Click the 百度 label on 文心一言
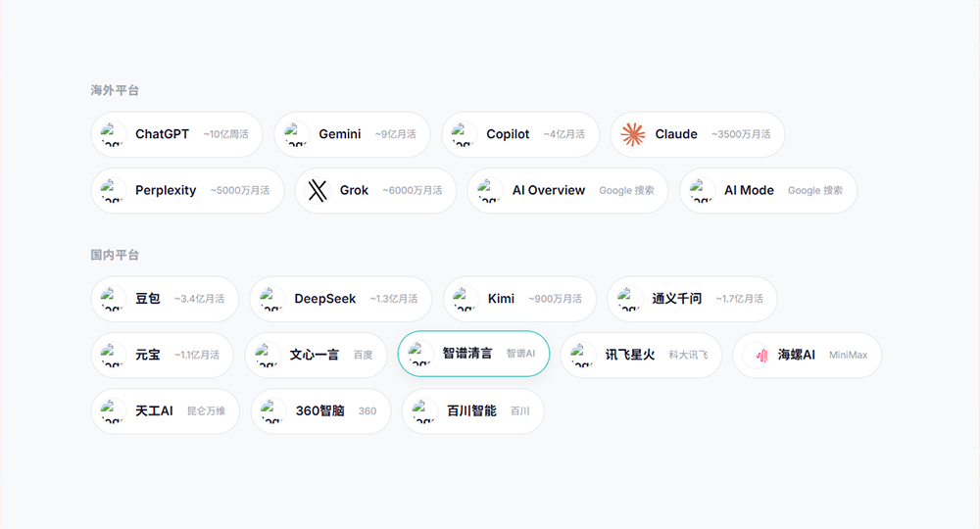The width and height of the screenshot is (980, 529). coord(364,355)
